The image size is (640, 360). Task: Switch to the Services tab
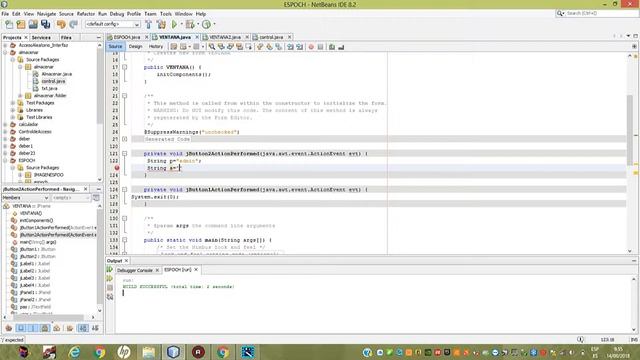(41, 38)
